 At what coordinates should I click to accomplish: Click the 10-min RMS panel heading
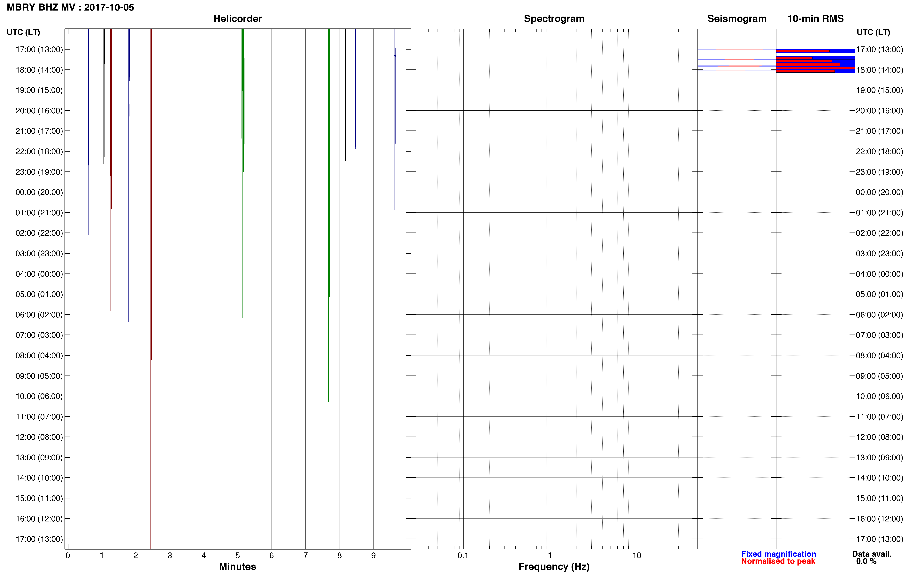point(816,18)
